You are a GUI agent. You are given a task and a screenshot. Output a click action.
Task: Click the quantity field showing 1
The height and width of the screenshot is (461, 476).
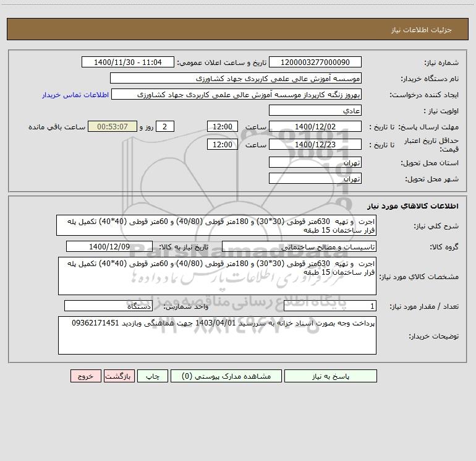(x=330, y=306)
